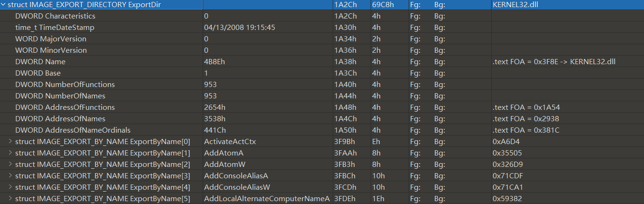The image size is (644, 204).
Task: Expand ExportByName[4] struct arrow
Action: [x=11, y=187]
